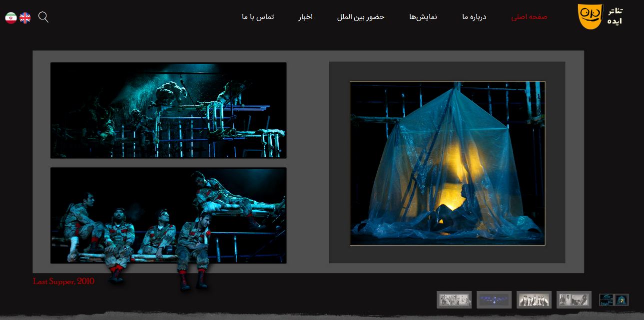644x320 pixels.
Task: Open the puppets on scaffolding stage photo
Action: [168, 110]
